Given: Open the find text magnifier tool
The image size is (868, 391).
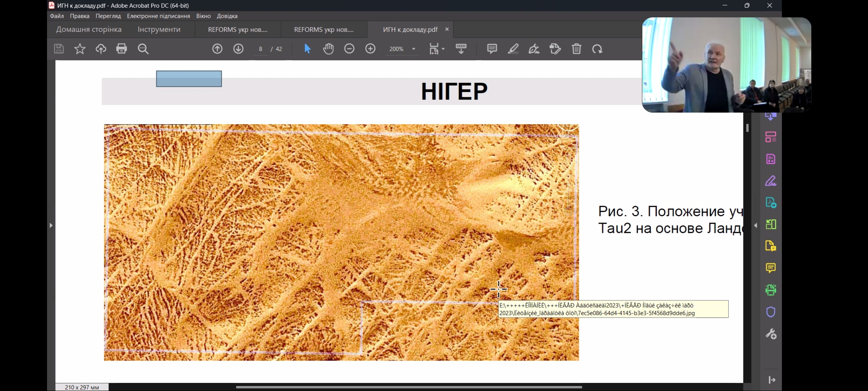Looking at the screenshot, I should pos(143,49).
